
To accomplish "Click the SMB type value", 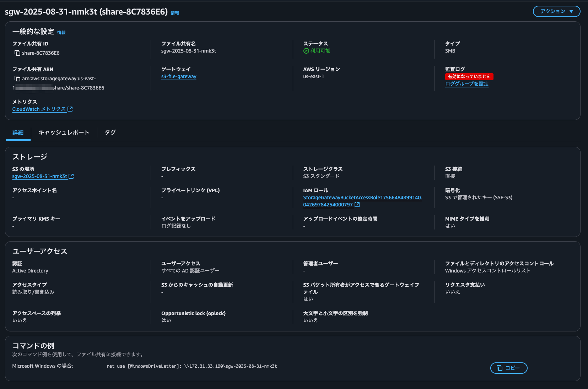I will pyautogui.click(x=450, y=51).
